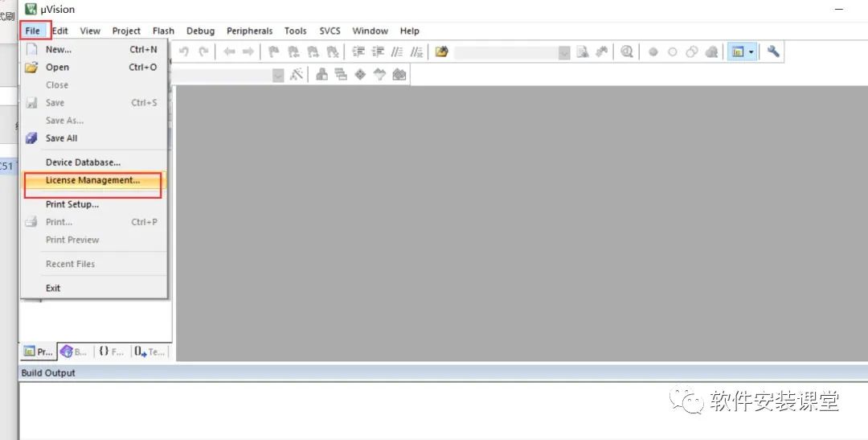This screenshot has width=868, height=440.
Task: Click inside the Build Output panel
Action: click(443, 410)
